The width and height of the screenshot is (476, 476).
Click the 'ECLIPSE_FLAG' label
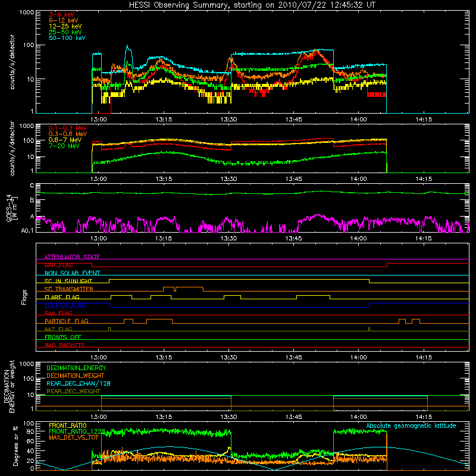(x=65, y=305)
